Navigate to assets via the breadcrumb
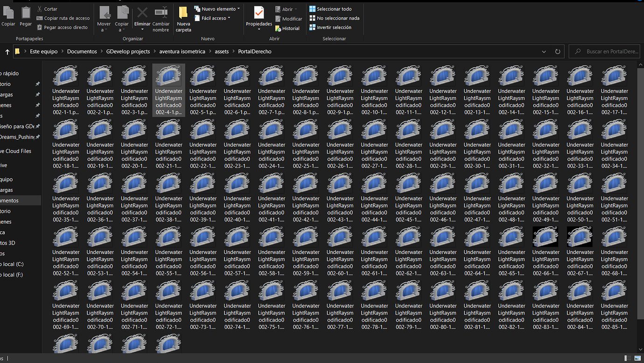 222,51
